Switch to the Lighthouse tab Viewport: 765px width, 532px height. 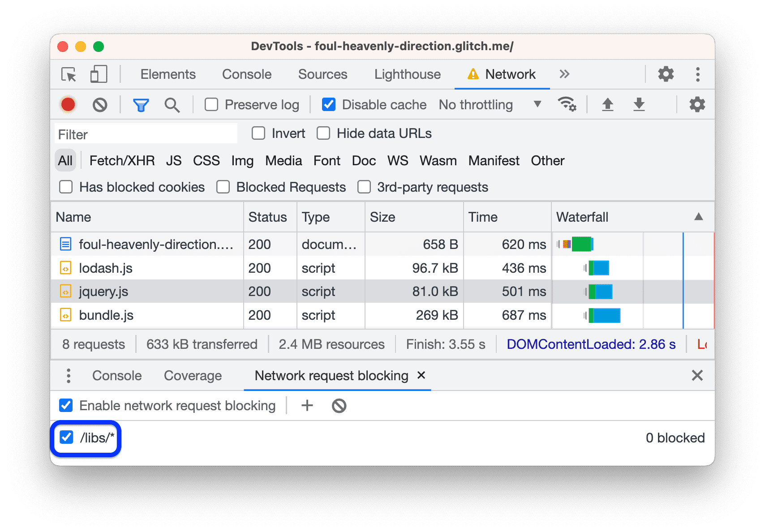407,74
